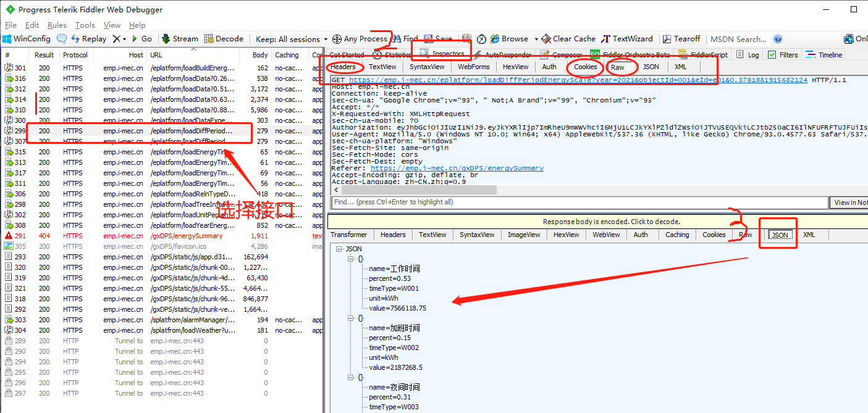Toggle Stream mode on
Viewport: 868px width, 413px height.
(182, 38)
